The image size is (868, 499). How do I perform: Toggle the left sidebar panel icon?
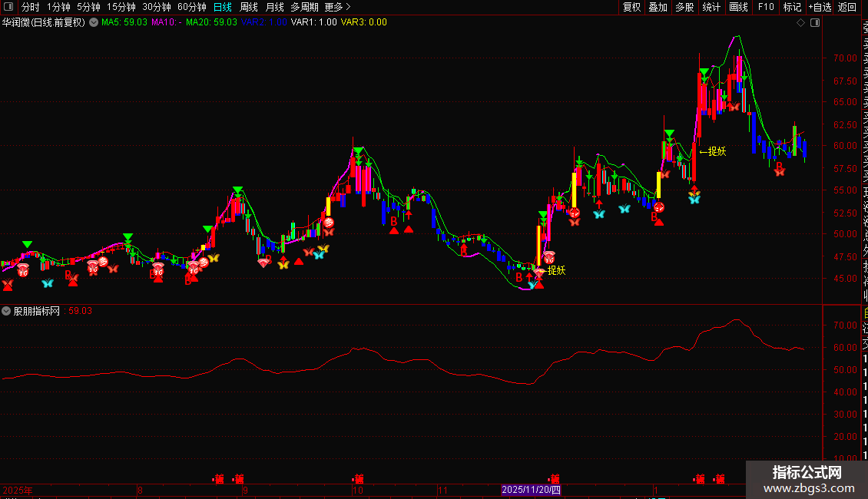pyautogui.click(x=8, y=7)
